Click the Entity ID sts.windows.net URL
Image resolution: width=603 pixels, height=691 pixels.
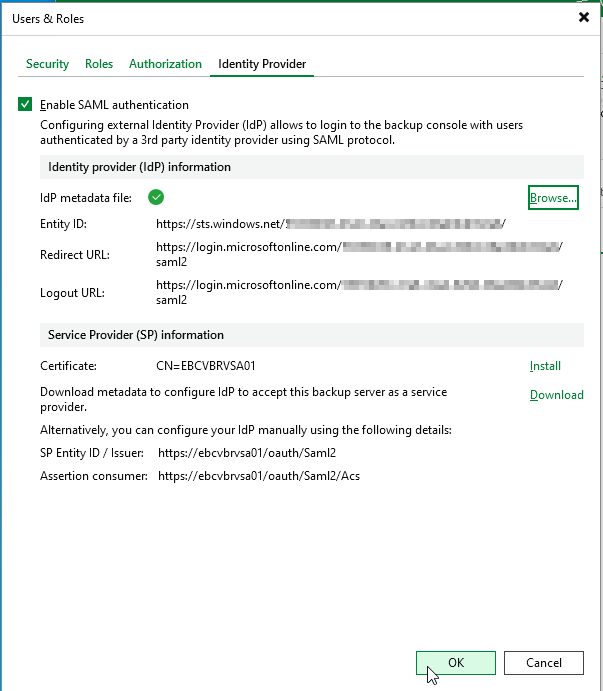click(330, 224)
